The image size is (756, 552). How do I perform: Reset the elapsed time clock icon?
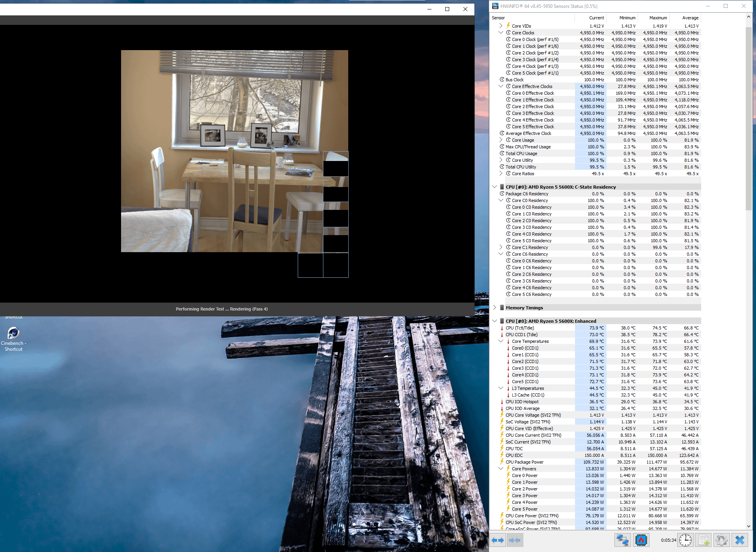click(685, 540)
